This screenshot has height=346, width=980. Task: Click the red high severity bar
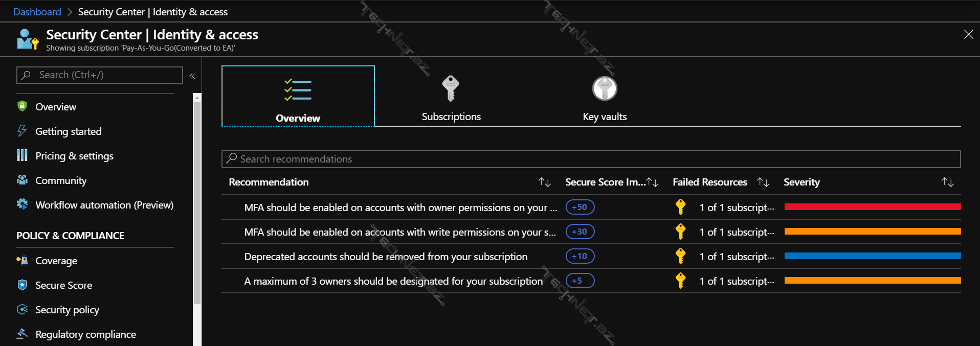click(x=872, y=207)
